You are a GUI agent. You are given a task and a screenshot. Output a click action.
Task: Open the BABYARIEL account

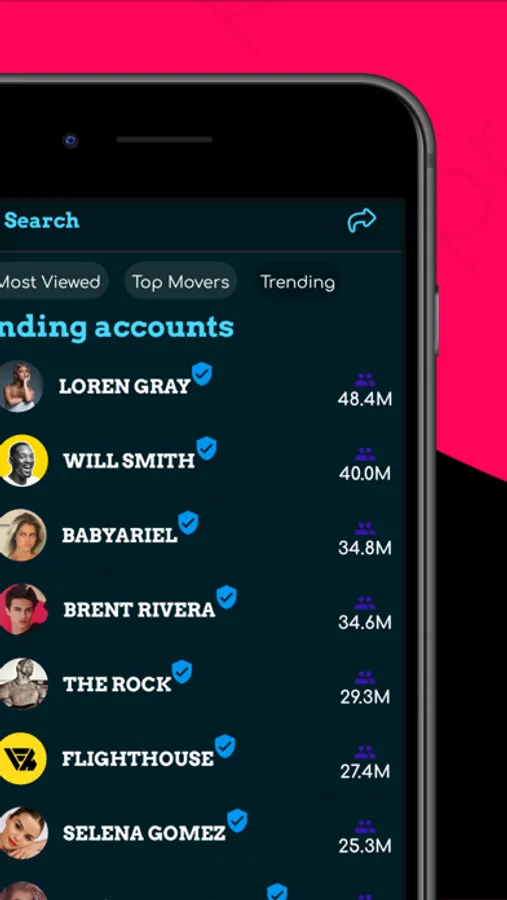coord(119,535)
